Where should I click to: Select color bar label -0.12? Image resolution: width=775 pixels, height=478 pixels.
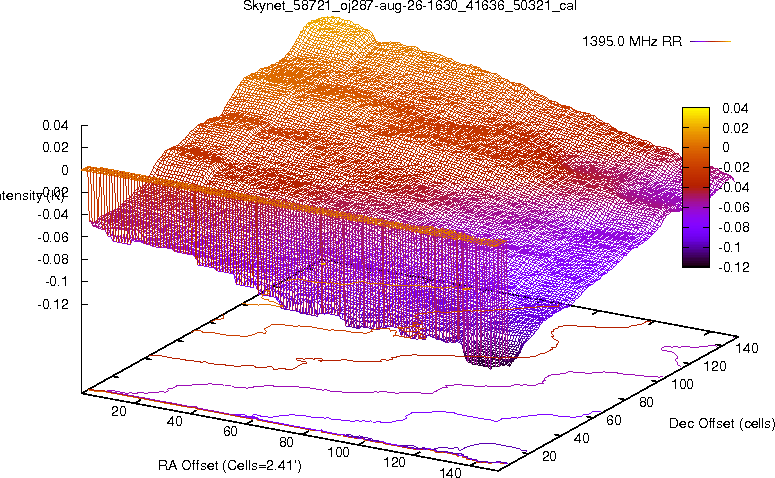(x=733, y=267)
